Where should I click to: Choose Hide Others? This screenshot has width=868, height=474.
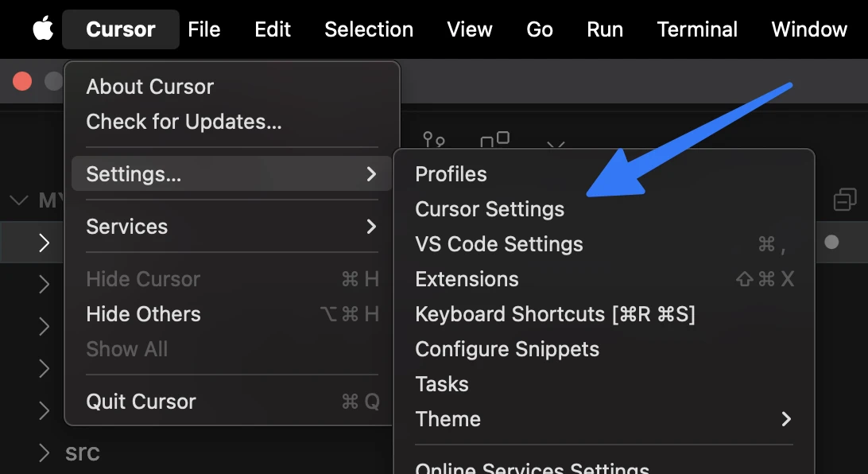pyautogui.click(x=143, y=314)
